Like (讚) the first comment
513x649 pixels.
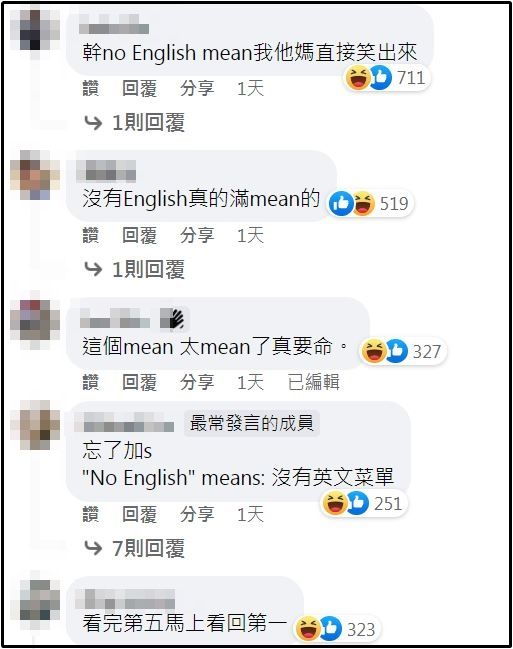(x=91, y=88)
